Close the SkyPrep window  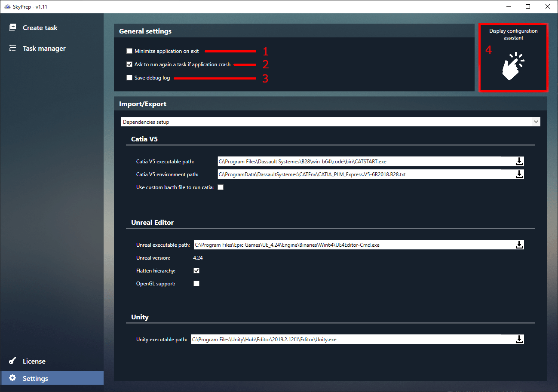548,6
